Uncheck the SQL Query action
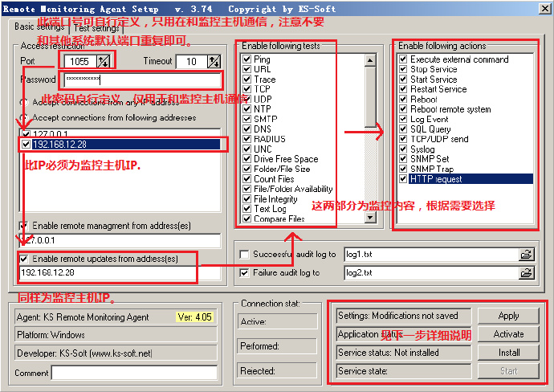 coord(403,129)
